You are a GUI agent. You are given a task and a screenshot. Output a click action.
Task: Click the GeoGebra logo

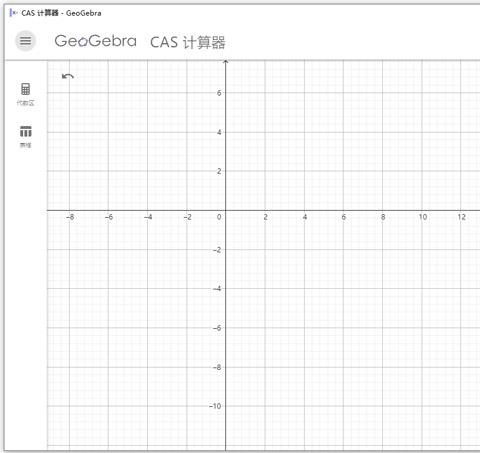[95, 41]
